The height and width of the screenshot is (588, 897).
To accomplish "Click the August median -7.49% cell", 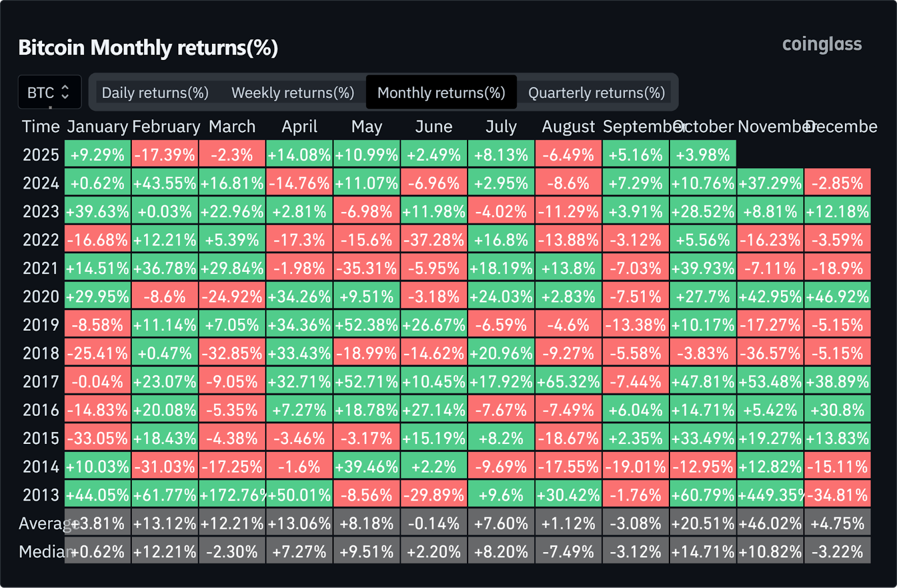I will point(568,552).
